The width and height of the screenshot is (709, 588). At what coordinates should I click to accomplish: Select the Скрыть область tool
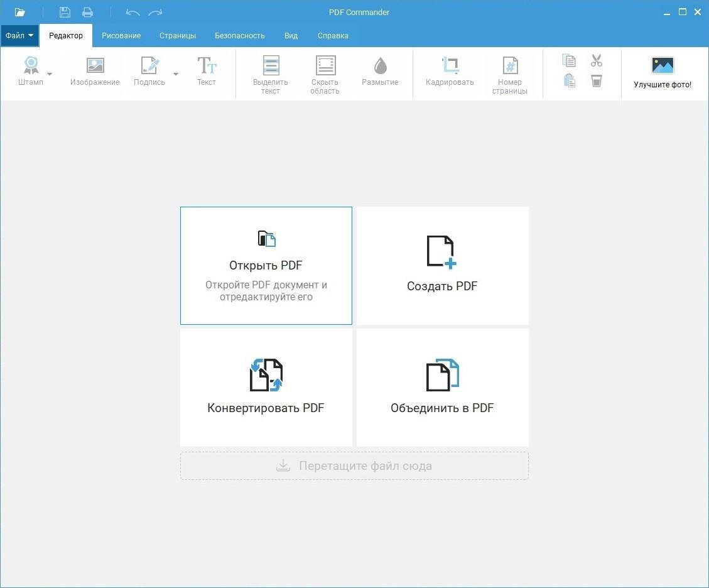(325, 75)
